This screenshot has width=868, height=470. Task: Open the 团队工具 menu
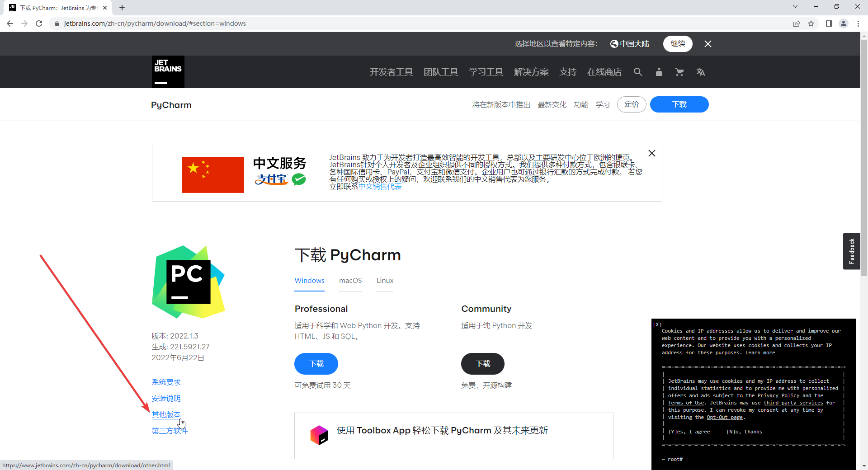[x=441, y=72]
